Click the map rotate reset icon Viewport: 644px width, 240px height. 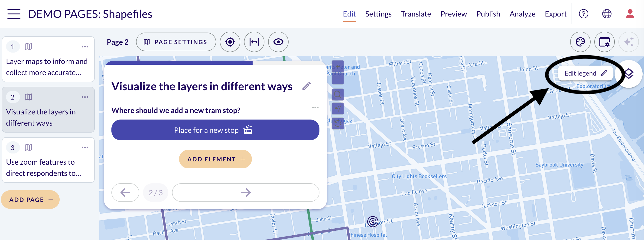tap(338, 123)
